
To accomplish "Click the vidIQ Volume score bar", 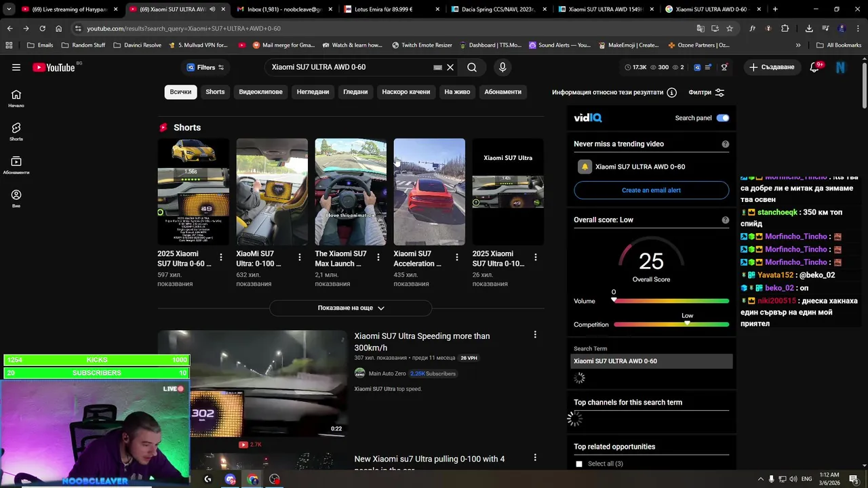I will 671,301.
